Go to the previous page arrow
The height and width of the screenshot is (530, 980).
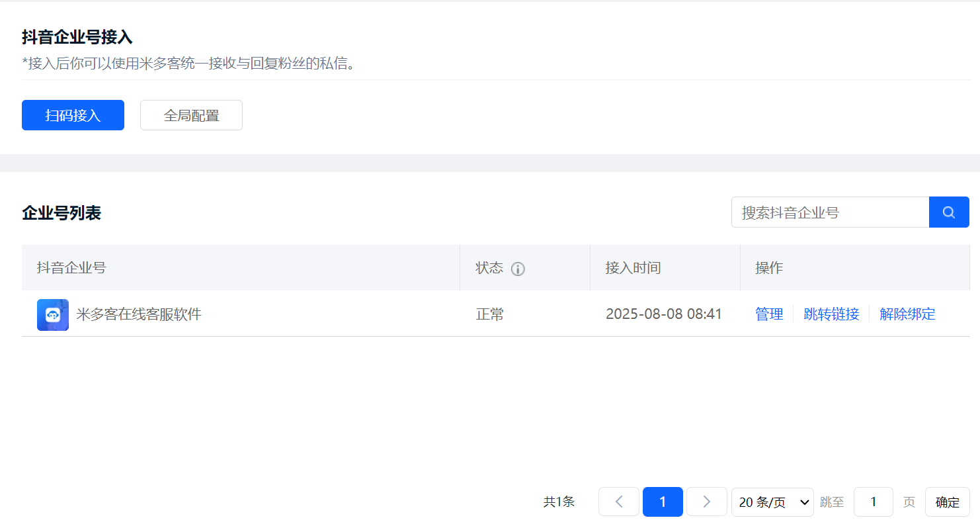tap(619, 502)
